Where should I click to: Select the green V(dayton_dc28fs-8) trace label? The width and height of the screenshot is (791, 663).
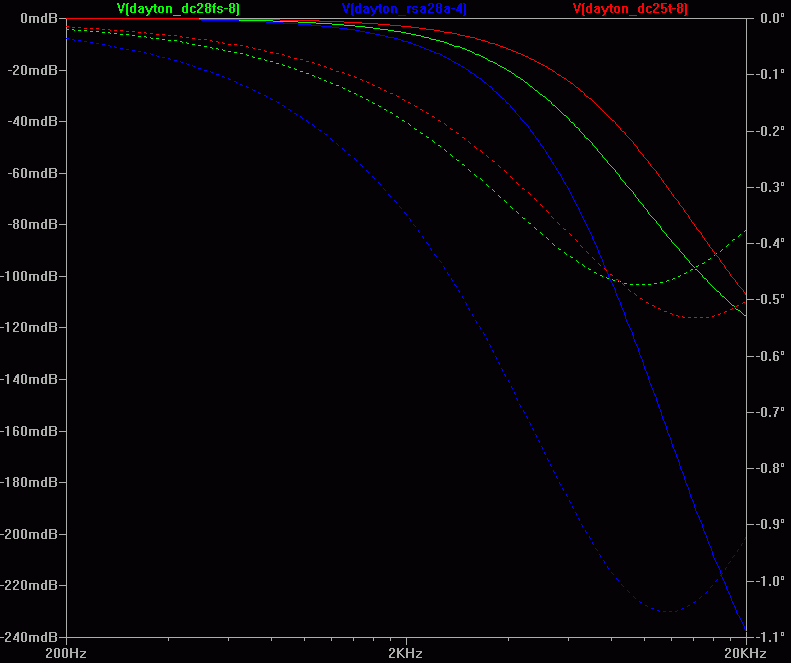[178, 9]
